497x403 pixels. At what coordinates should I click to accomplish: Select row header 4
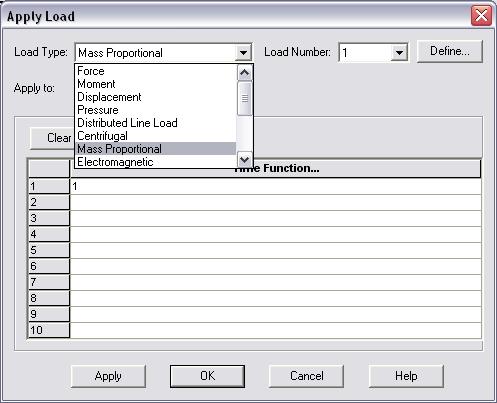pos(49,234)
